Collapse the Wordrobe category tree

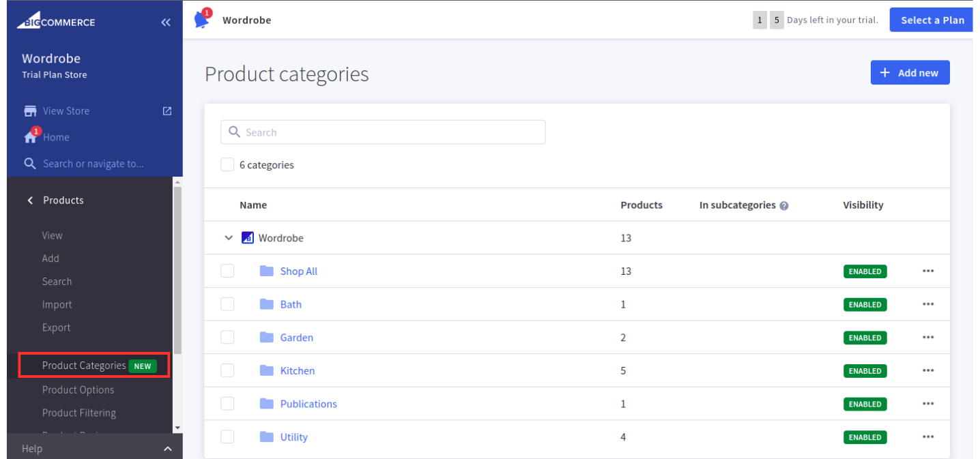click(x=229, y=238)
